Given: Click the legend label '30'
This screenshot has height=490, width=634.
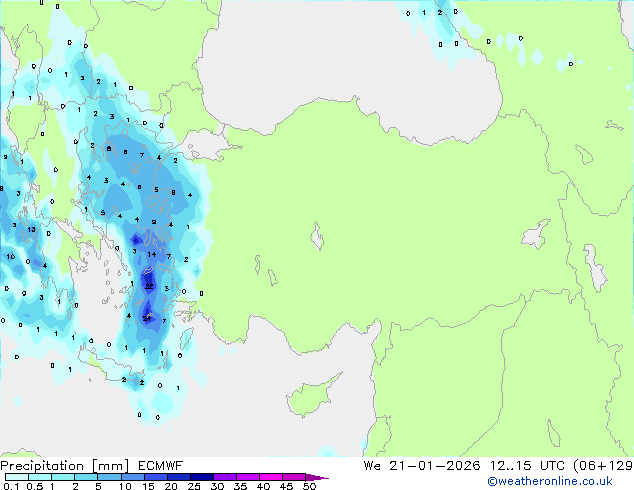Looking at the screenshot, I should click(217, 486).
